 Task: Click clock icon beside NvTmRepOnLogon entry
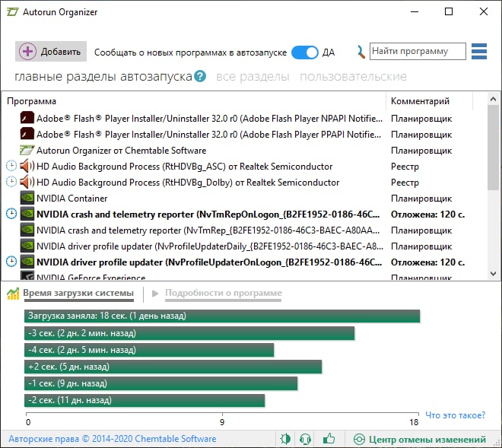(x=11, y=214)
